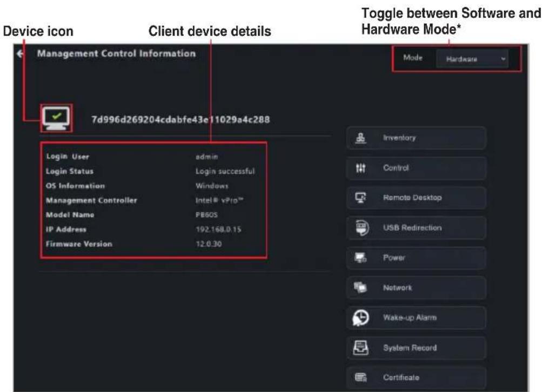The height and width of the screenshot is (392, 542).
Task: Select the IP address 192.168.0.15
Action: [x=218, y=229]
